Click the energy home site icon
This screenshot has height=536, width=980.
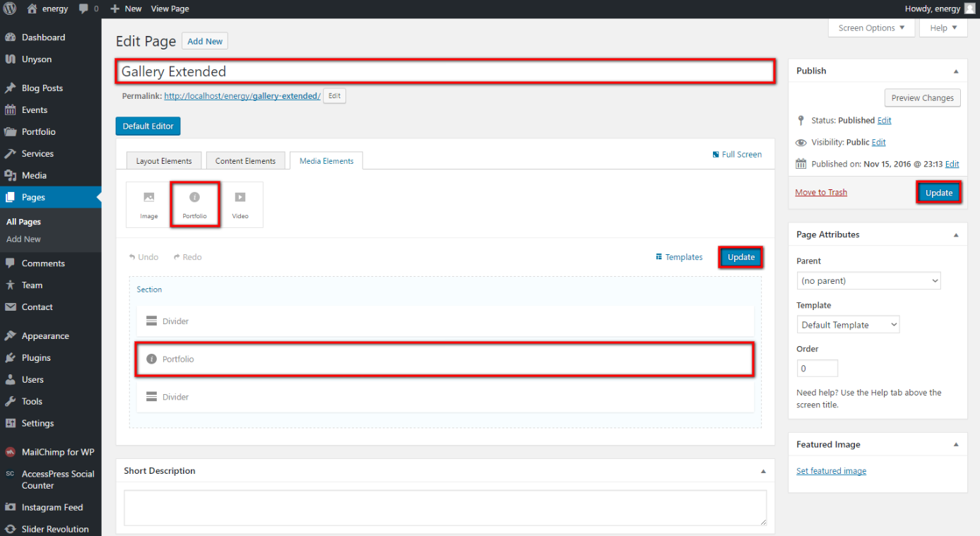coord(33,8)
